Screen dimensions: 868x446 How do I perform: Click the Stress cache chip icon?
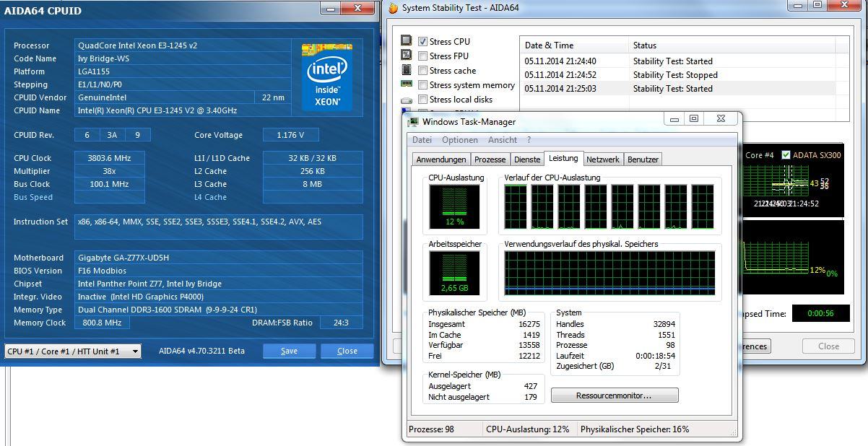tap(407, 71)
